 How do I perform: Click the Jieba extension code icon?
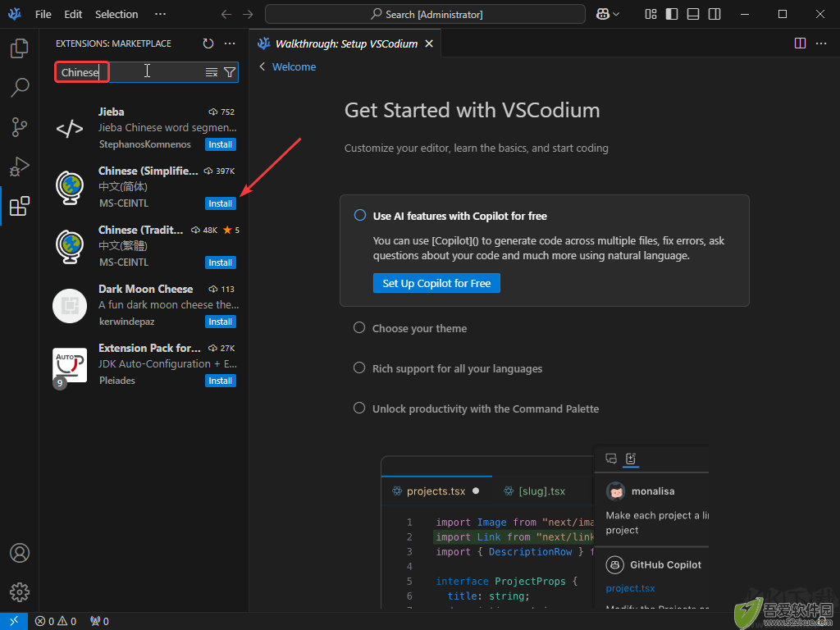[70, 129]
